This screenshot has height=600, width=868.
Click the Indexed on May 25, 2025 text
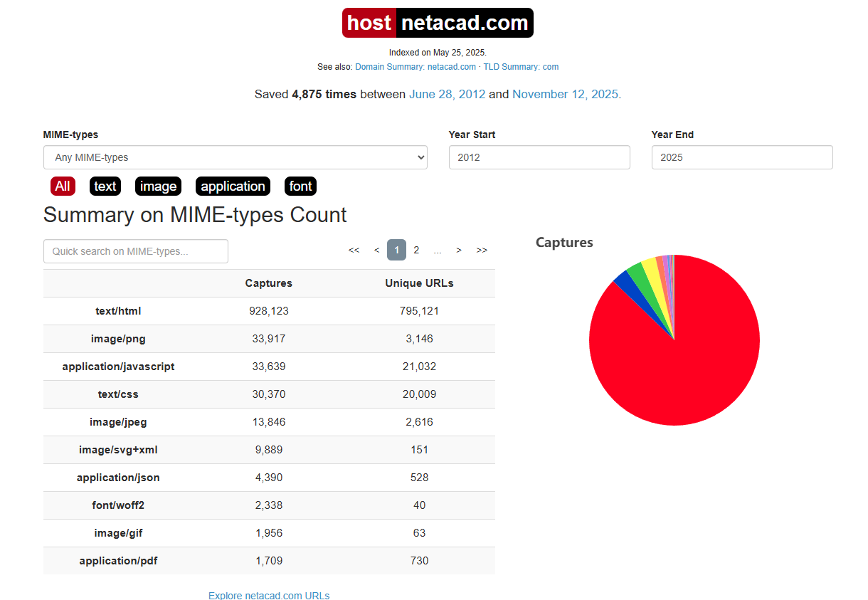click(438, 53)
